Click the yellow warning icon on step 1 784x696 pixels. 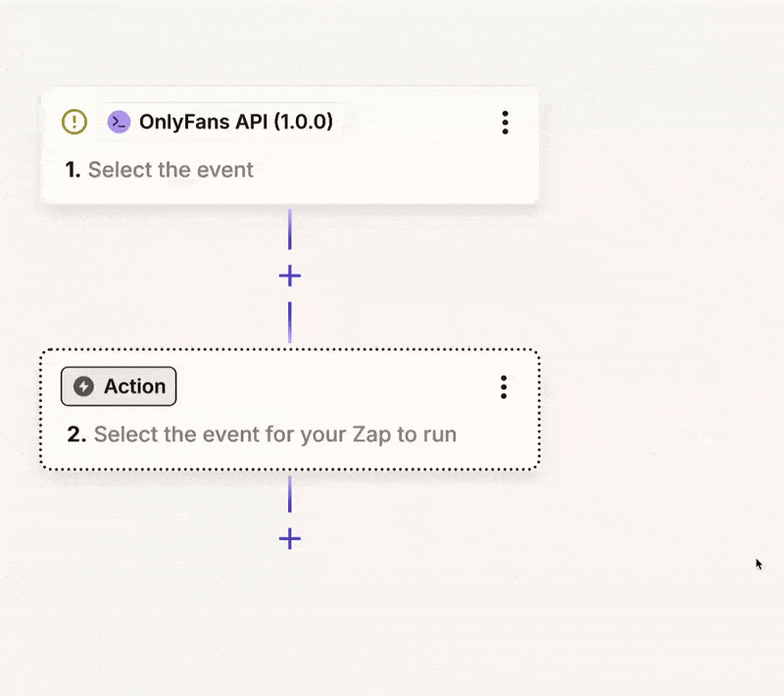coord(74,122)
